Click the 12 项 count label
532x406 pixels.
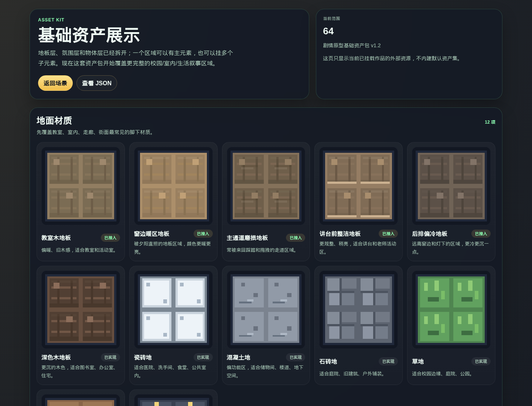(x=490, y=122)
